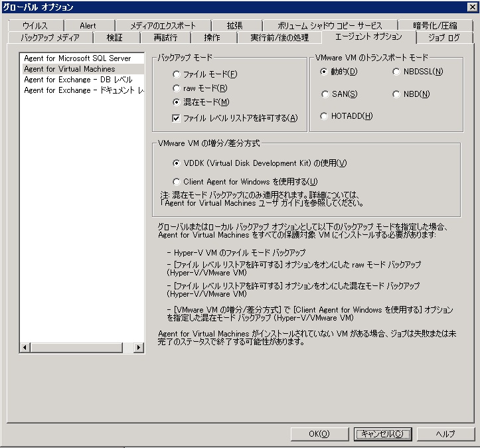Open the バックアップ メディア tab

[50, 37]
